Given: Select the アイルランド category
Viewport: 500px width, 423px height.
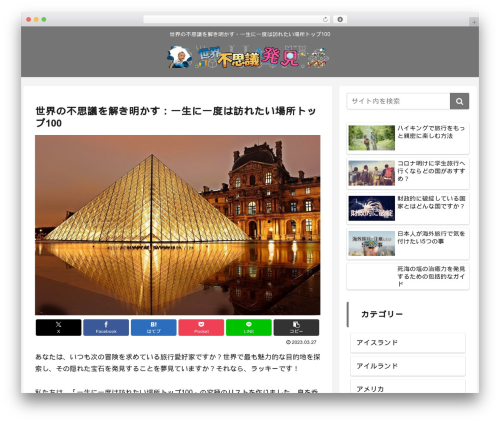Looking at the screenshot, I should tap(408, 366).
